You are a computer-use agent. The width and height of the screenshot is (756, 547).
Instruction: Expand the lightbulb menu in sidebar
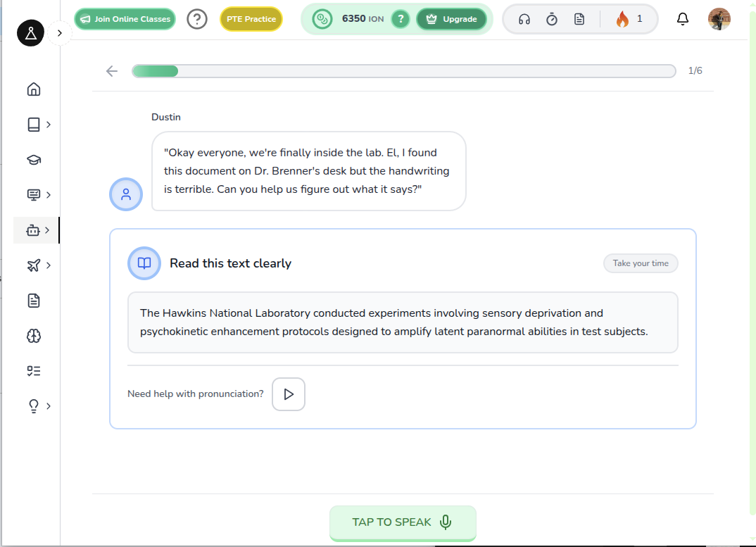[x=48, y=406]
